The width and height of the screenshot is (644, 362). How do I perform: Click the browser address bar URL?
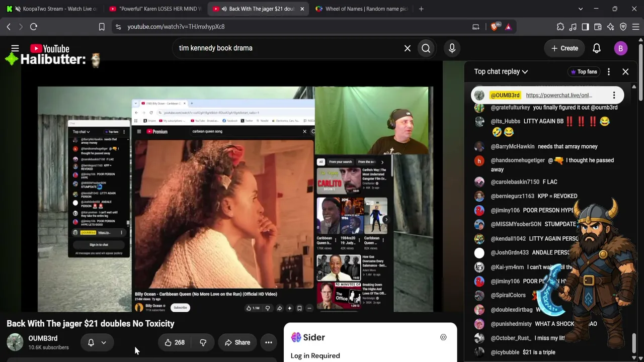pyautogui.click(x=176, y=27)
